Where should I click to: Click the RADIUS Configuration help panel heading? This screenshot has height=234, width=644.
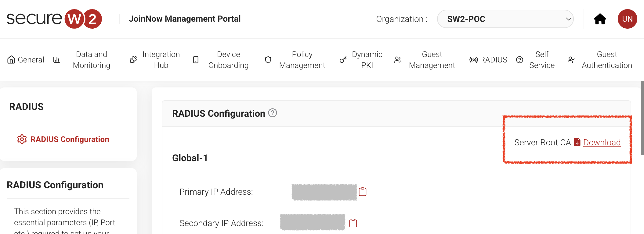[x=55, y=185]
